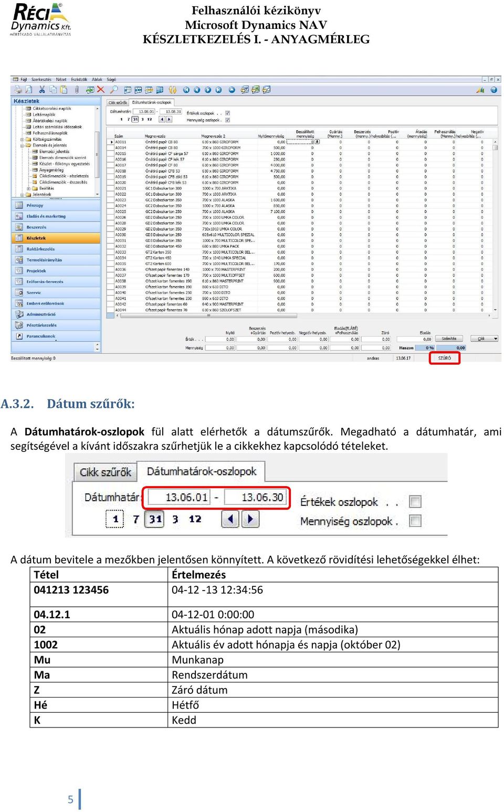Go to the next record icon
This screenshot has width=504, height=812.
coord(207,90)
